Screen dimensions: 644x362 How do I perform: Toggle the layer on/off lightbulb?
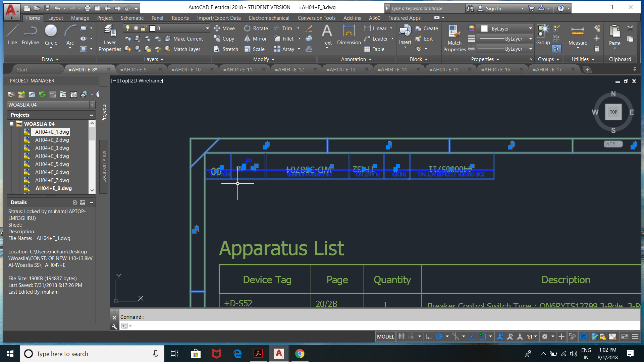tap(128, 28)
